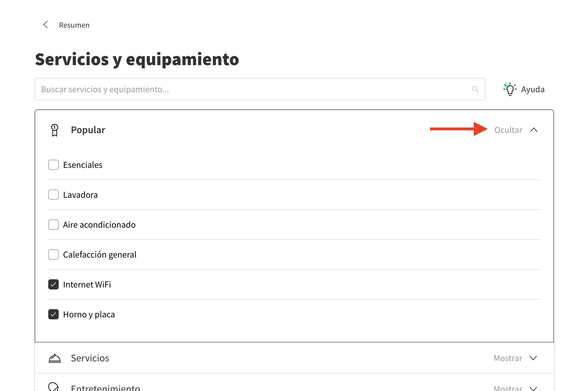Uncheck the Internet WiFi checkbox

(53, 285)
